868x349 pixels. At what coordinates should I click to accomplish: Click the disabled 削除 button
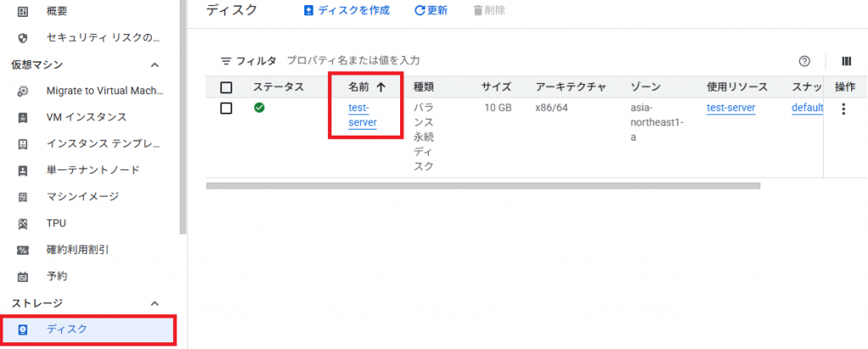489,10
